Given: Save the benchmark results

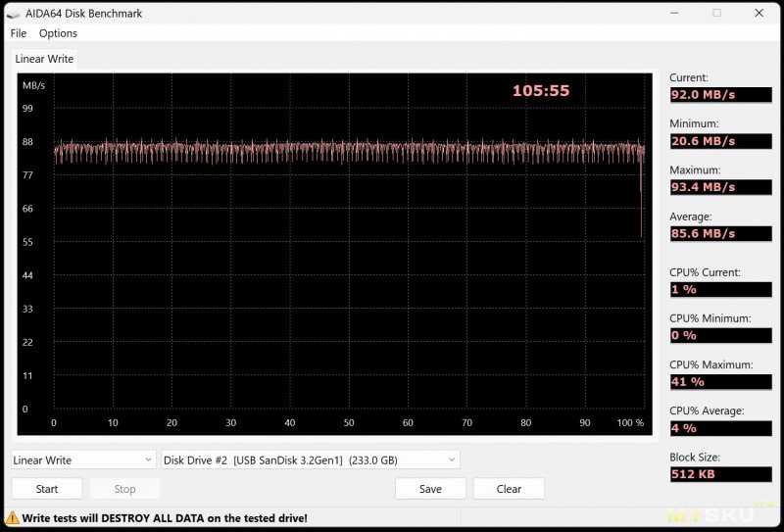Looking at the screenshot, I should pyautogui.click(x=430, y=489).
